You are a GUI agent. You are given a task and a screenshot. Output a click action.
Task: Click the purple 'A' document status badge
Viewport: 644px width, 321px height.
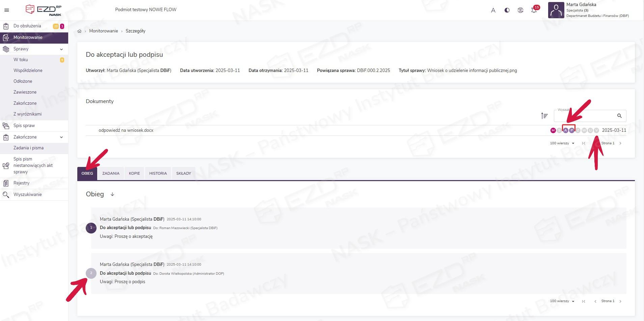566,130
